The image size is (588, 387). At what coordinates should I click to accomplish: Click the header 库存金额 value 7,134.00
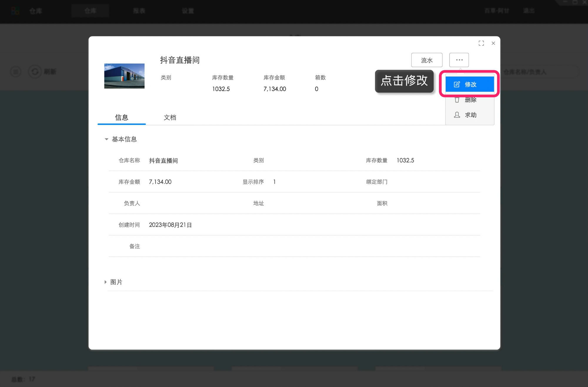(275, 89)
